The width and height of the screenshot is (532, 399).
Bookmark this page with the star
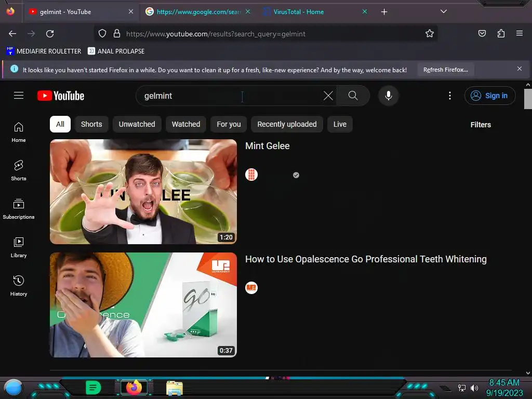430,34
